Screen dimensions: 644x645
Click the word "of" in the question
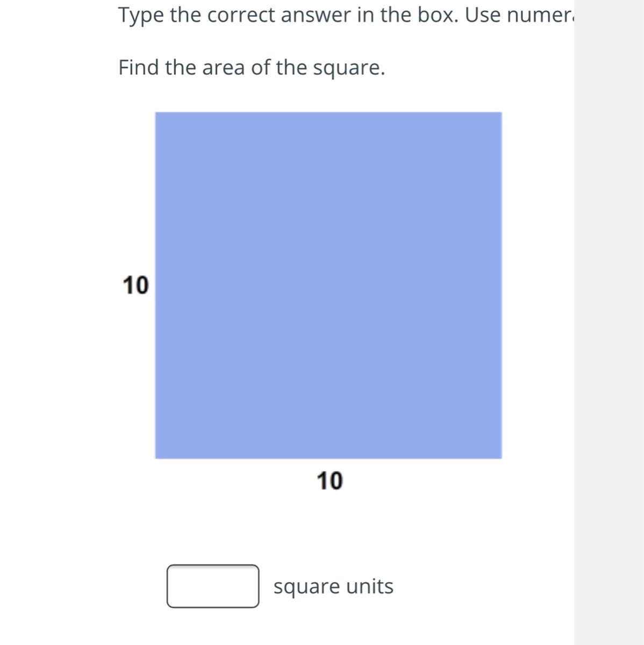(260, 68)
